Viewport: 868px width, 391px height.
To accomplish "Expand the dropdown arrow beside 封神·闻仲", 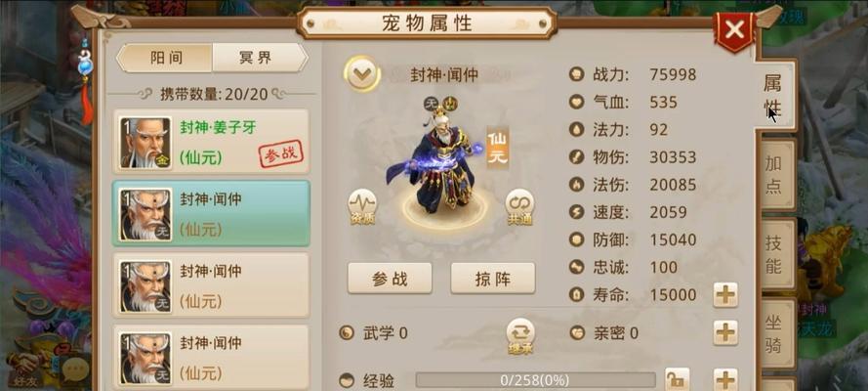I will click(362, 74).
